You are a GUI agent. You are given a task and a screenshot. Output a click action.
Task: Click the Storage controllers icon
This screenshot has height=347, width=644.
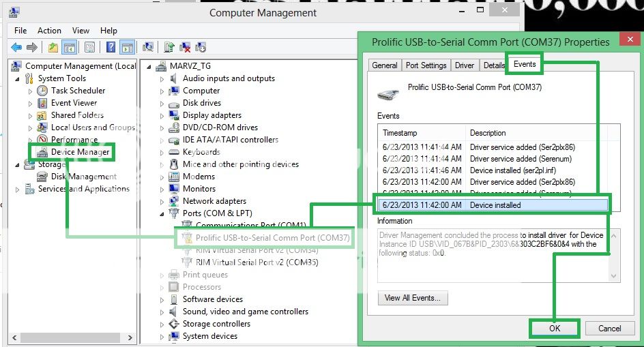174,324
